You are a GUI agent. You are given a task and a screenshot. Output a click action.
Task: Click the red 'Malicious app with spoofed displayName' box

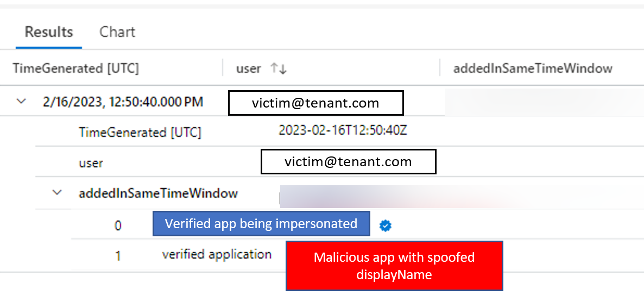(x=394, y=266)
